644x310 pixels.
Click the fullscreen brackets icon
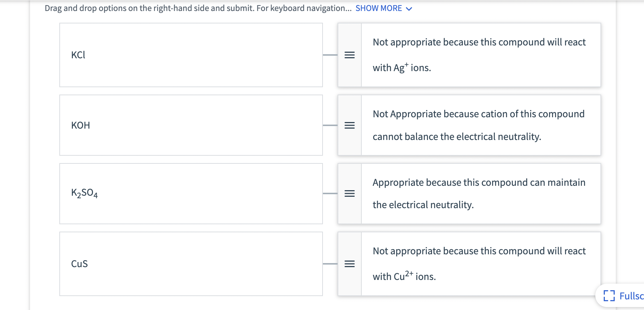tap(609, 296)
